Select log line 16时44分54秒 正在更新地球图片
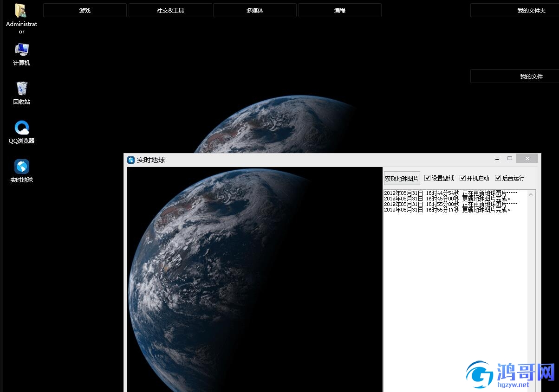559x392 pixels. pyautogui.click(x=450, y=193)
